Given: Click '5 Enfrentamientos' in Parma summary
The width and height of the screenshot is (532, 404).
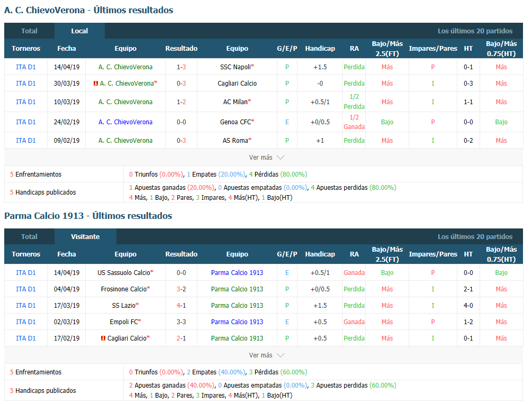Looking at the screenshot, I should click(35, 372).
